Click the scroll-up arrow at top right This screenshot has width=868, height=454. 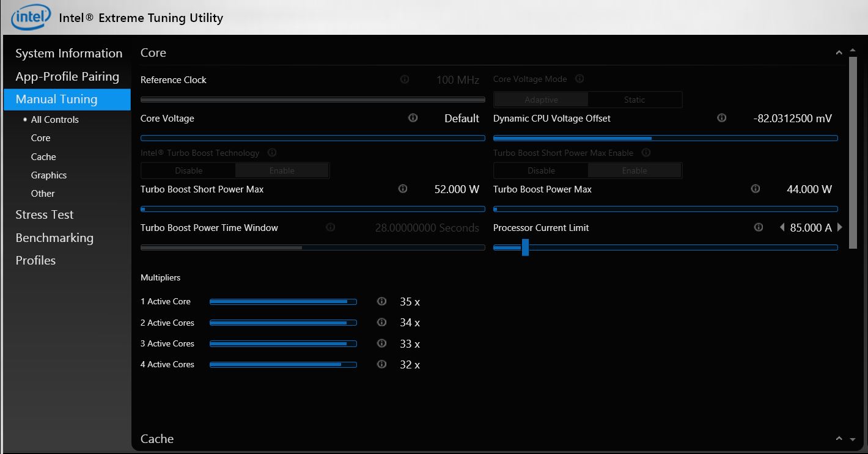pos(853,50)
